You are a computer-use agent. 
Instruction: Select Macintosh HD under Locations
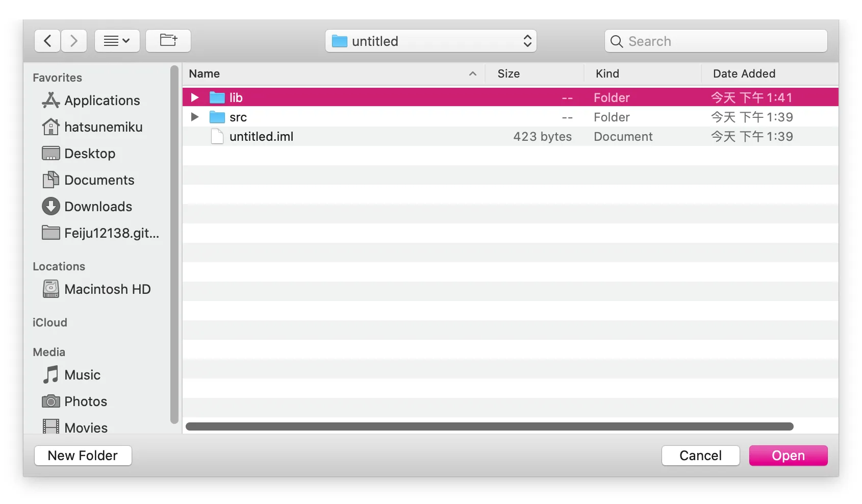click(108, 289)
